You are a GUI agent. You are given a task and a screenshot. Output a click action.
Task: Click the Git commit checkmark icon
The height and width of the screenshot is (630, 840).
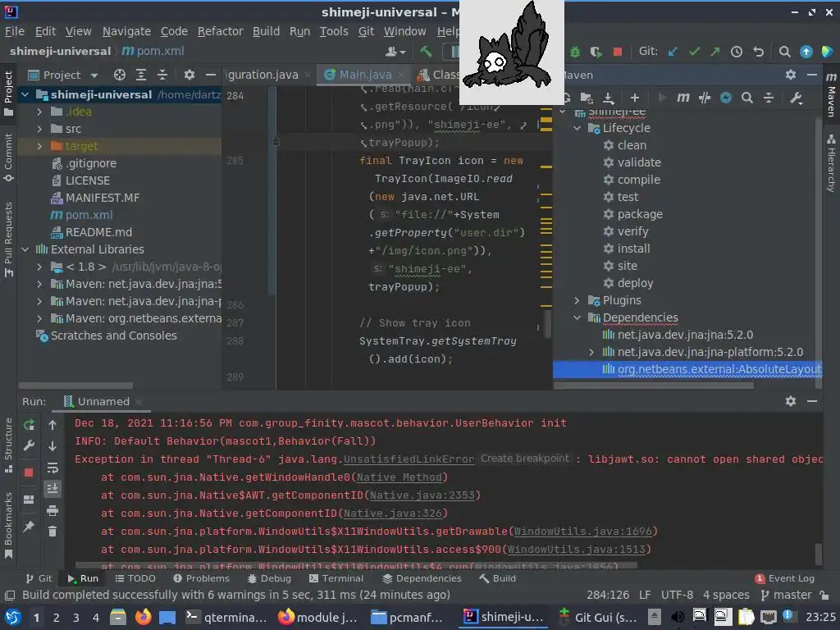[x=694, y=52]
